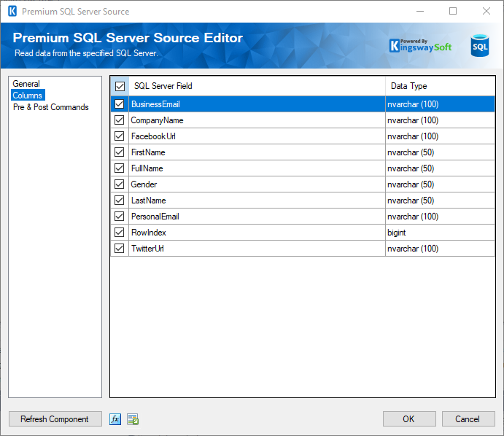Image resolution: width=504 pixels, height=436 pixels.
Task: Click the Data Type column header
Action: [440, 86]
